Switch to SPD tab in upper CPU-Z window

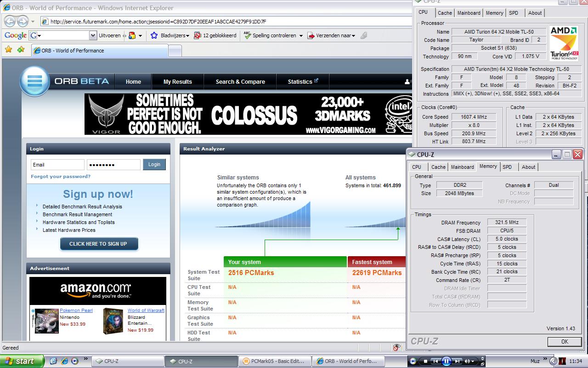point(514,13)
